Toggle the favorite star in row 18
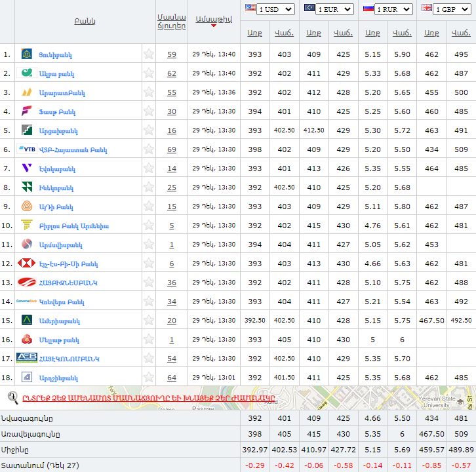476x472 pixels. [149, 378]
